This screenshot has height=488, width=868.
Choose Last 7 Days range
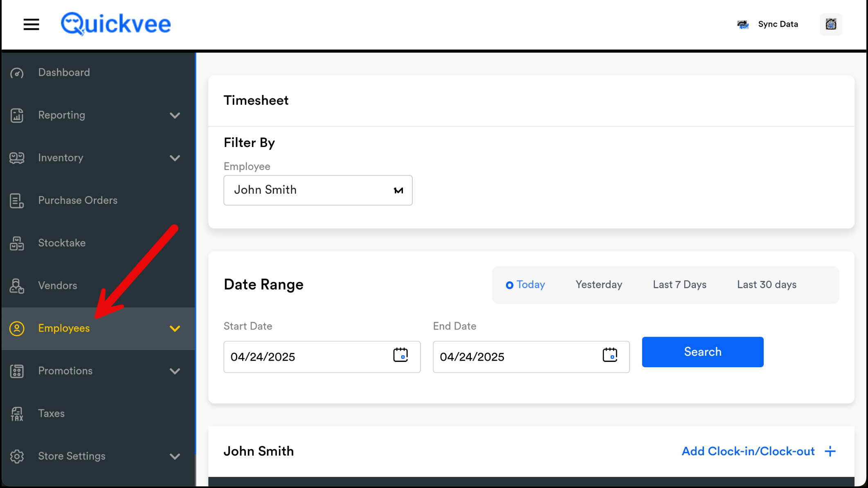(679, 285)
